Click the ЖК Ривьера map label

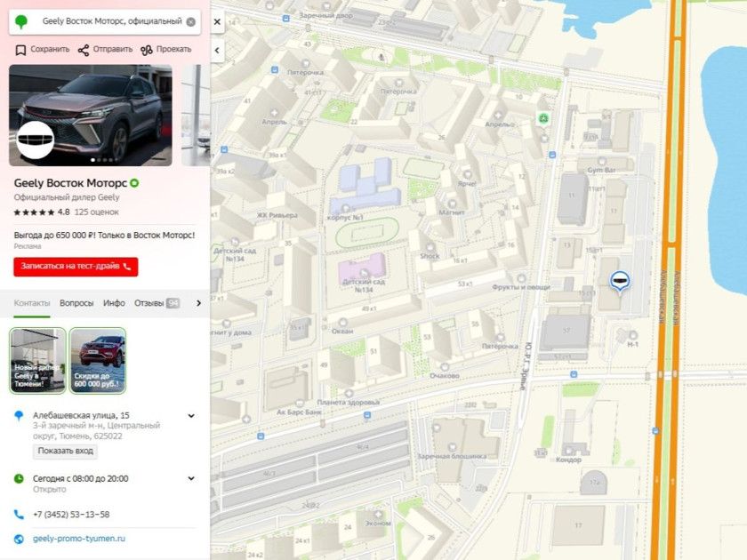[277, 215]
